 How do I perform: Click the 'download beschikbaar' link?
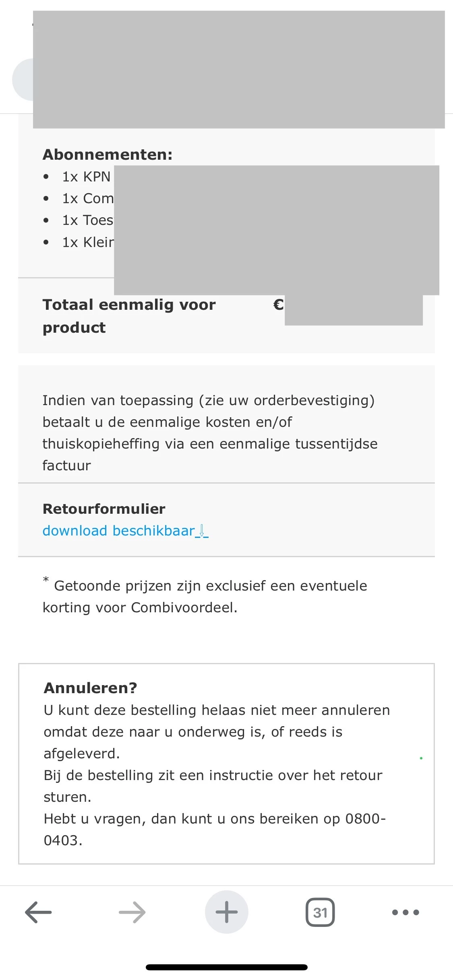[119, 531]
